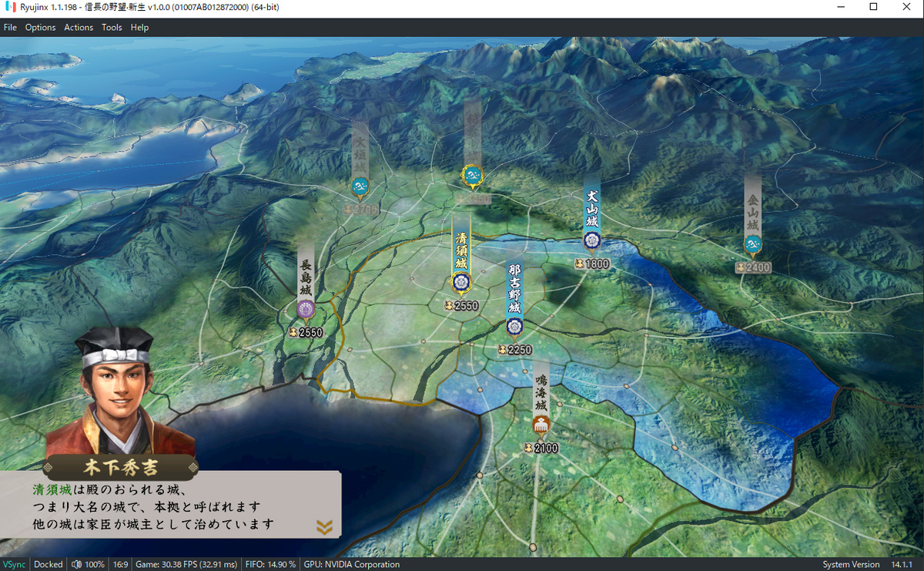924x571 pixels.
Task: Click the faded 大垣城 name banner
Action: coord(360,152)
